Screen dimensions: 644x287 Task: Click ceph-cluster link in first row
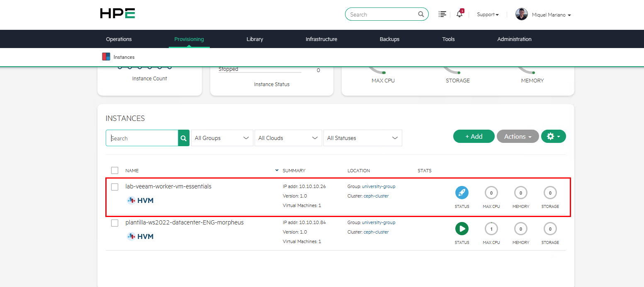click(x=377, y=196)
